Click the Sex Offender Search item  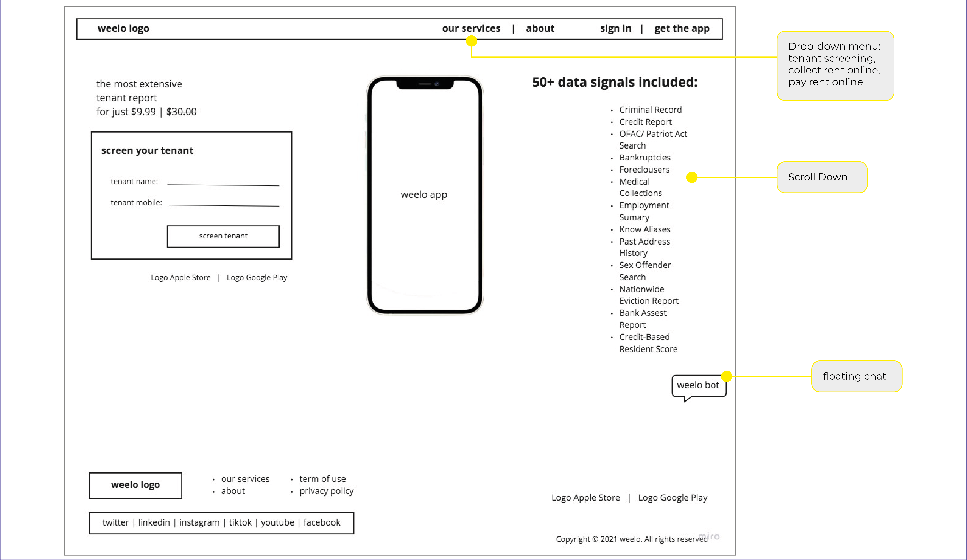click(x=645, y=271)
